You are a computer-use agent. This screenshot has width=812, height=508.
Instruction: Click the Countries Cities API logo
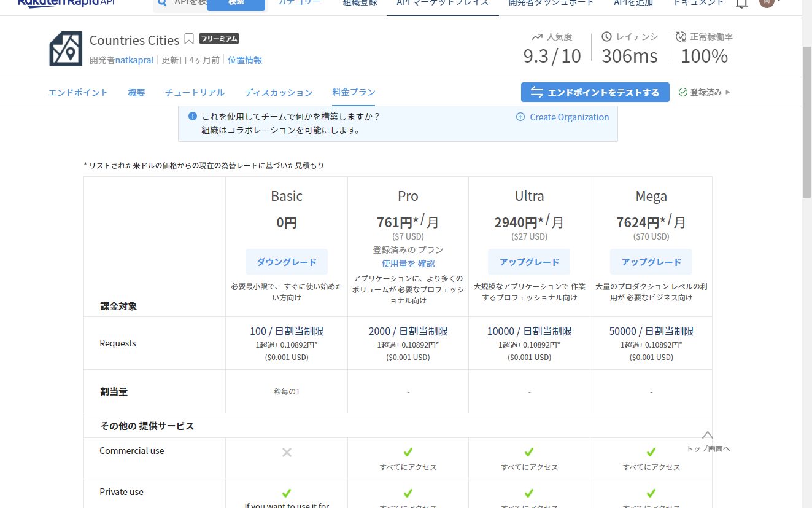66,49
